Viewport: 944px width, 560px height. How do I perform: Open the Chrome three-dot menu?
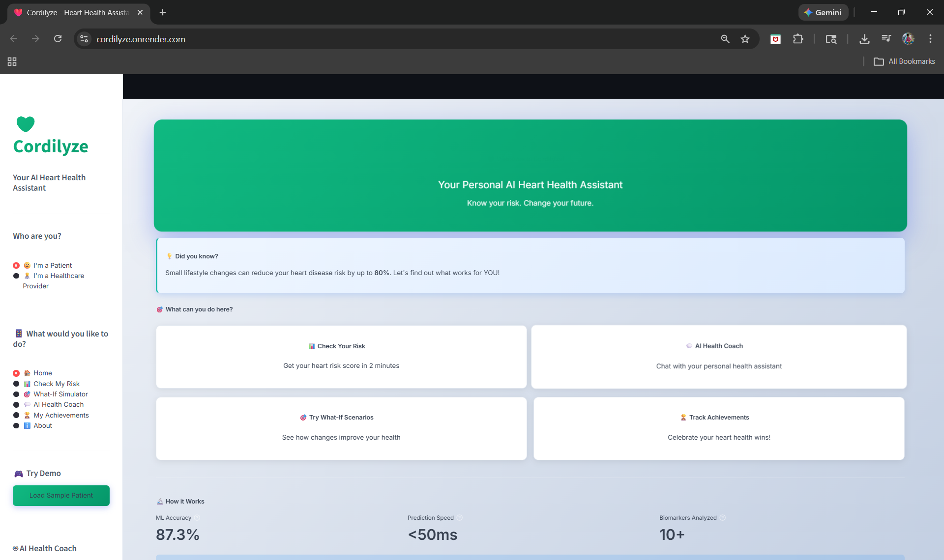click(930, 39)
